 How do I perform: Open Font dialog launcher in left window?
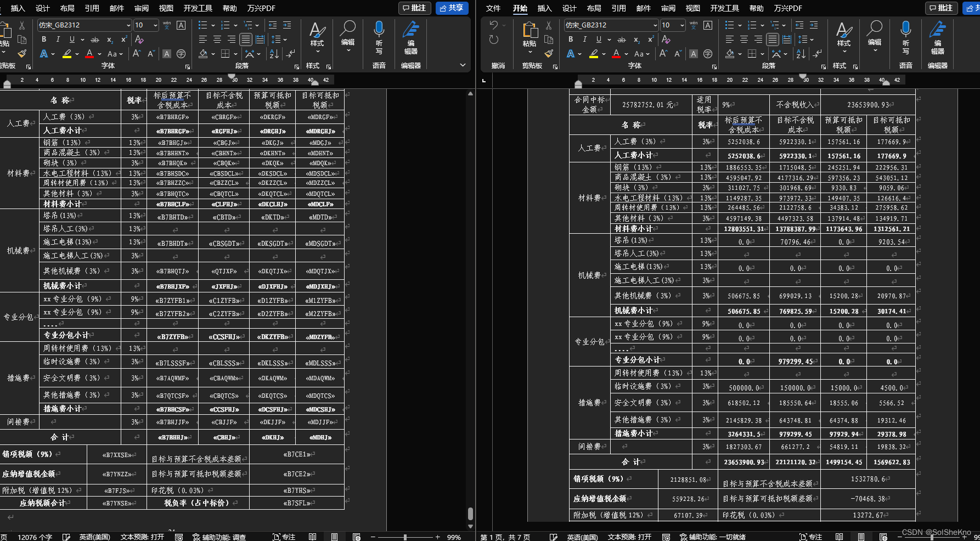tap(188, 66)
